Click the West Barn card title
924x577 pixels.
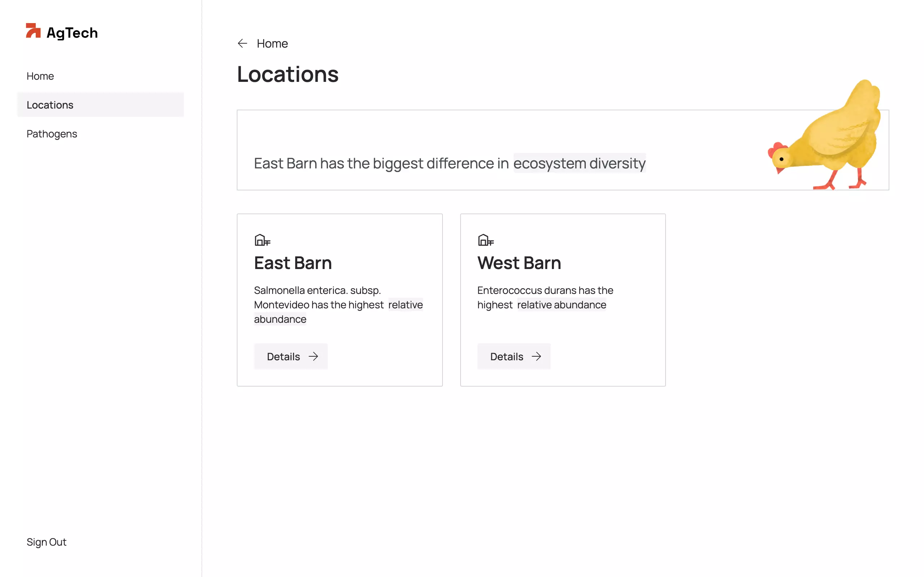[519, 263]
